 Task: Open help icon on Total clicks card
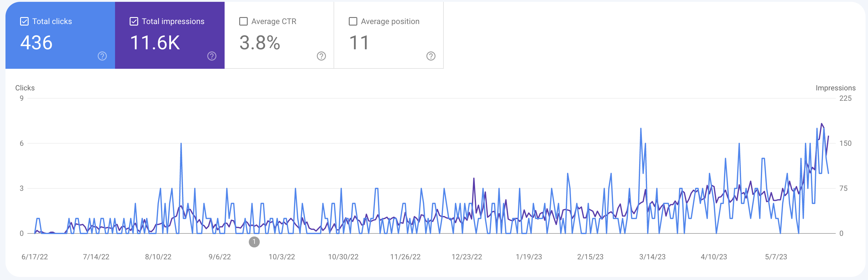click(x=102, y=56)
